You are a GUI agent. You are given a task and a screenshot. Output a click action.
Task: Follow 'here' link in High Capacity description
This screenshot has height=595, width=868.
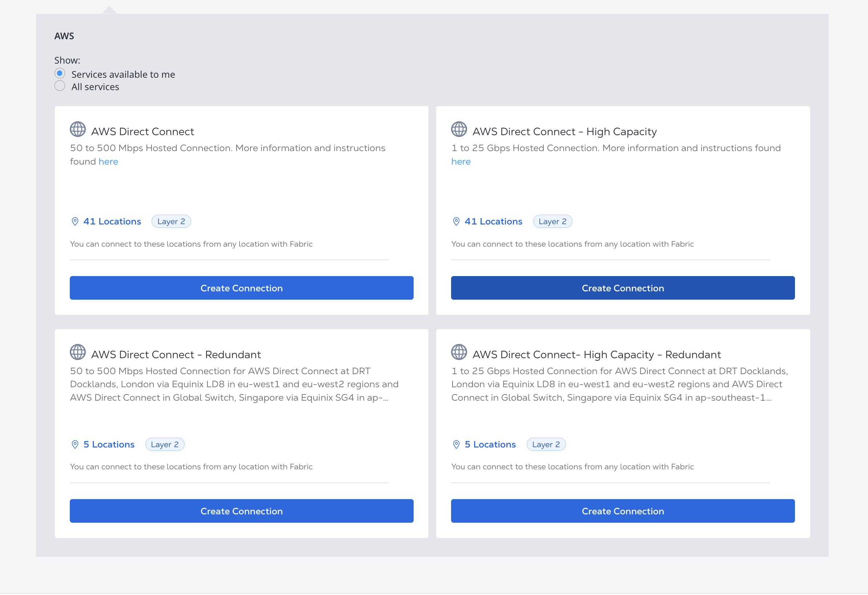tap(461, 162)
